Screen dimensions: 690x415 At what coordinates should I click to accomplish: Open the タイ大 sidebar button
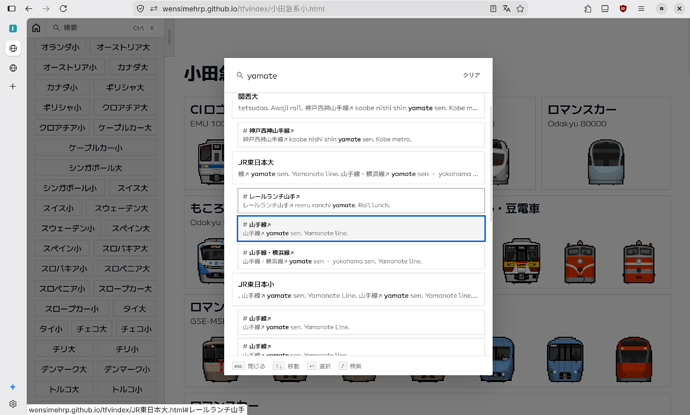click(134, 309)
